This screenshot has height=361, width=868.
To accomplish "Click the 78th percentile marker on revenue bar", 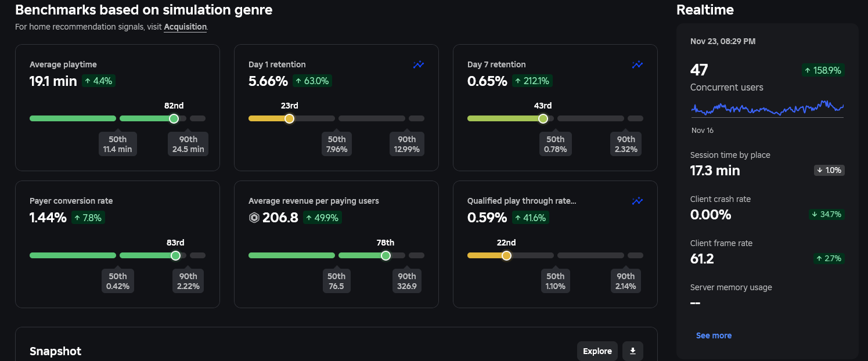I will (x=386, y=255).
